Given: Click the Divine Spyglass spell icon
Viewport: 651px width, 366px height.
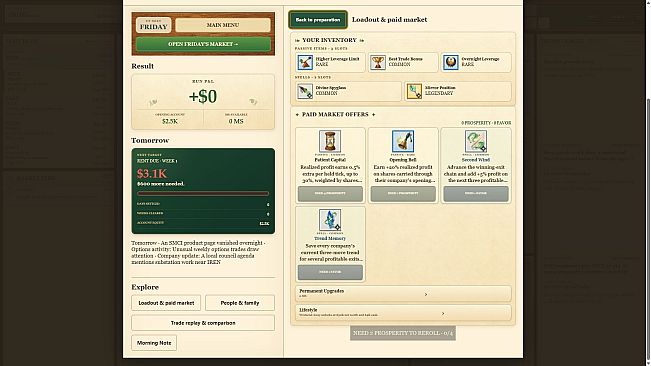Looking at the screenshot, I should [x=305, y=91].
